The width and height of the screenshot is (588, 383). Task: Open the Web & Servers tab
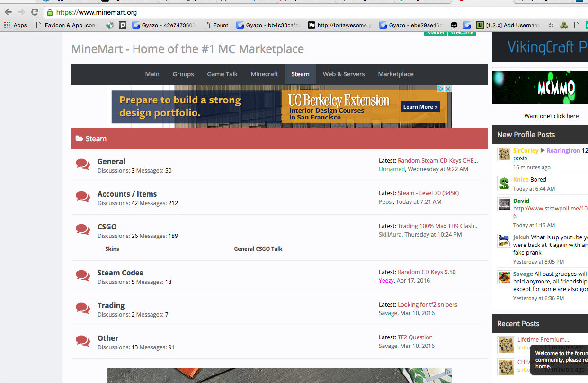point(343,74)
